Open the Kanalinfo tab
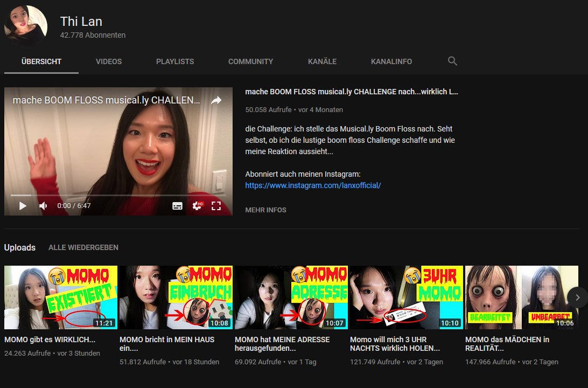Viewport: 588px width, 388px height. coord(391,61)
